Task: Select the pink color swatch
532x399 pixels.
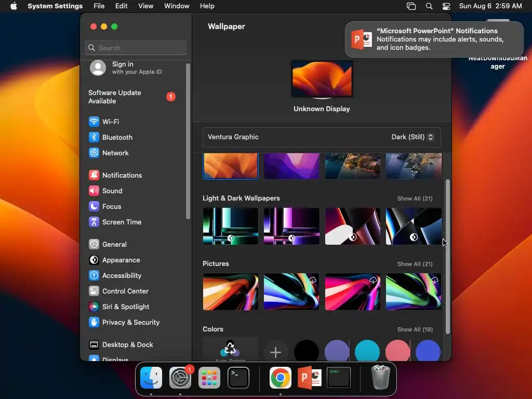Action: coord(397,351)
